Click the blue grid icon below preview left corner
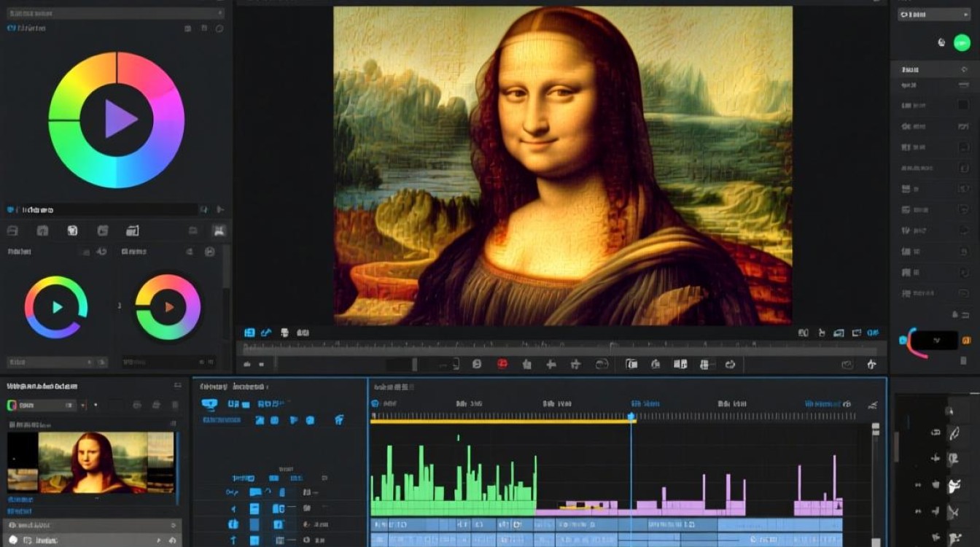Viewport: 980px width, 547px height. pos(249,333)
